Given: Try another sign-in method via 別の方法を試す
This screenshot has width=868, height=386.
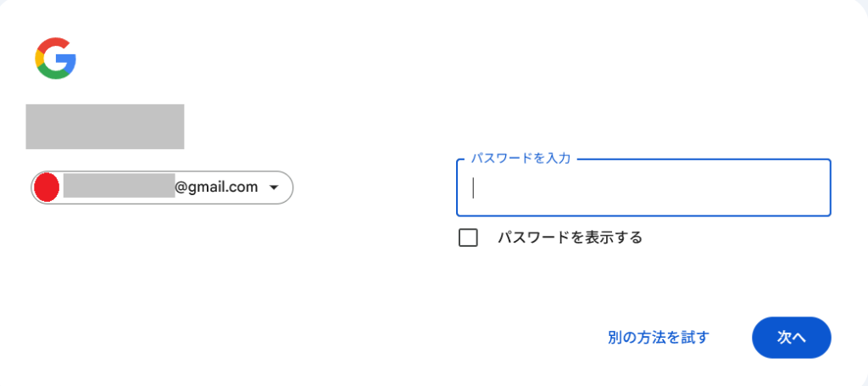Looking at the screenshot, I should (x=658, y=338).
